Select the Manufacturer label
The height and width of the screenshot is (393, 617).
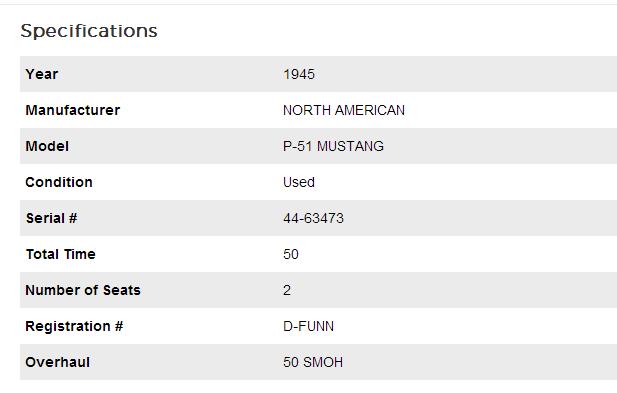tap(73, 110)
